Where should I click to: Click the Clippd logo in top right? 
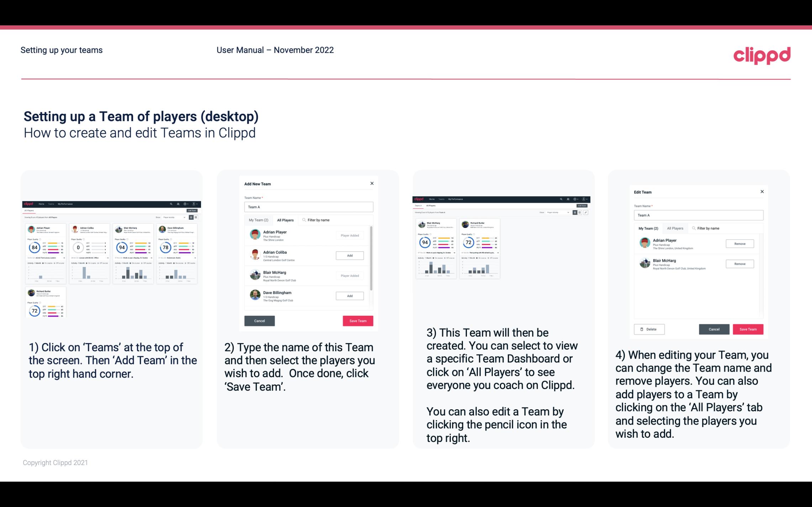pos(762,54)
